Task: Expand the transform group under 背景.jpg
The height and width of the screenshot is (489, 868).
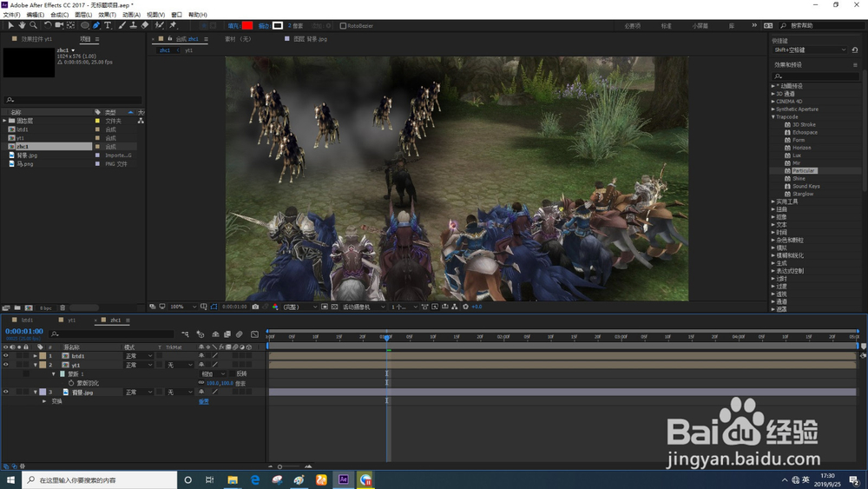Action: click(44, 401)
